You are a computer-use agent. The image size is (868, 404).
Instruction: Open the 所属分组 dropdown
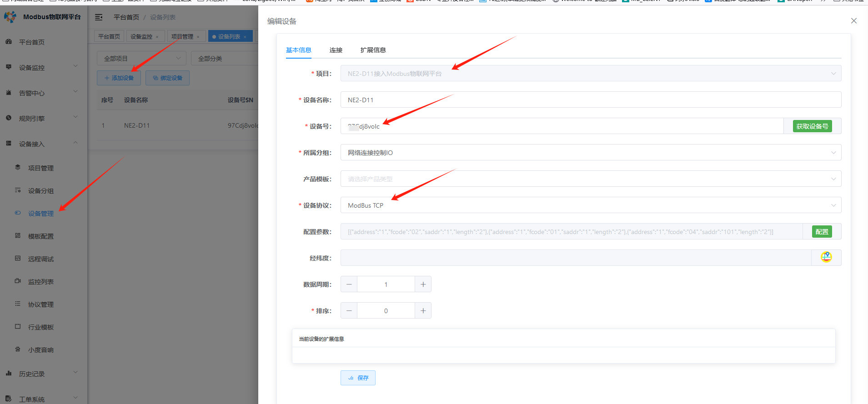point(590,153)
